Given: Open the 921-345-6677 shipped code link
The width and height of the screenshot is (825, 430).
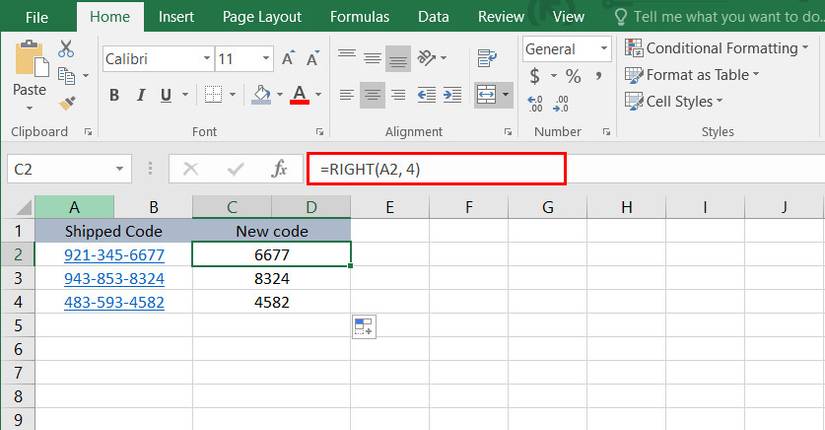Looking at the screenshot, I should pyautogui.click(x=114, y=255).
